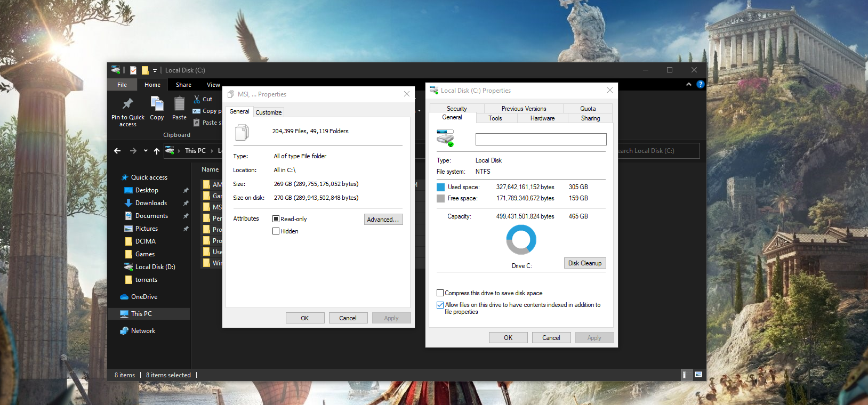The image size is (868, 405).
Task: Click Cancel in Local Disk Properties dialog
Action: pos(551,338)
